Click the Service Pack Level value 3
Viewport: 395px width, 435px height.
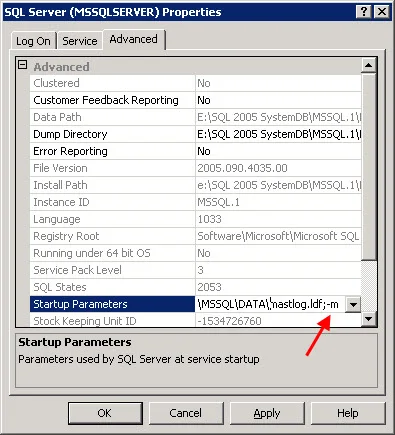coord(278,270)
